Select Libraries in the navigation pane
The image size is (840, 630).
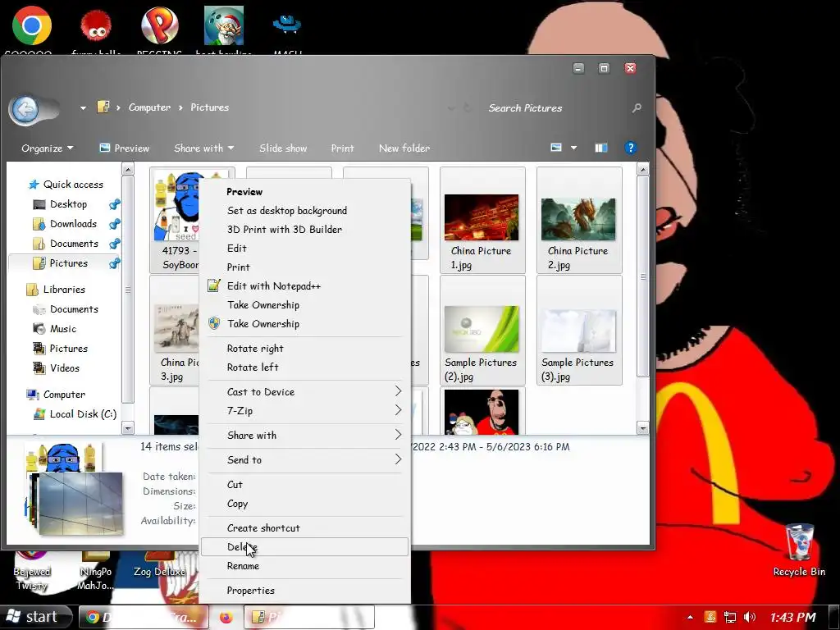click(x=64, y=290)
